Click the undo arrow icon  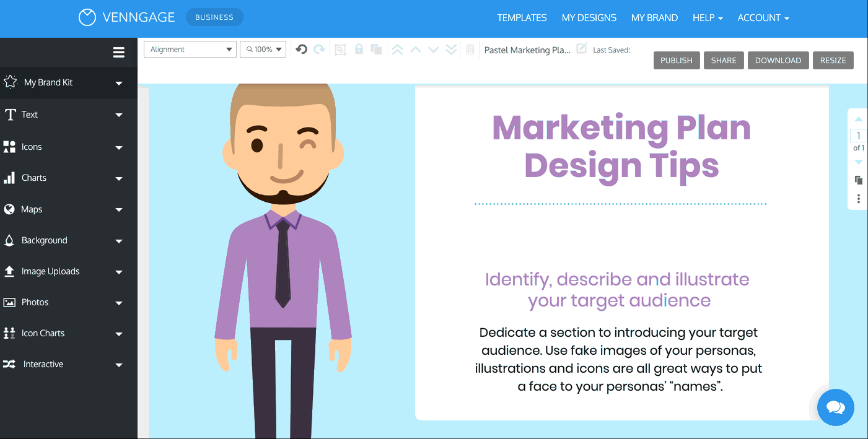coord(302,50)
